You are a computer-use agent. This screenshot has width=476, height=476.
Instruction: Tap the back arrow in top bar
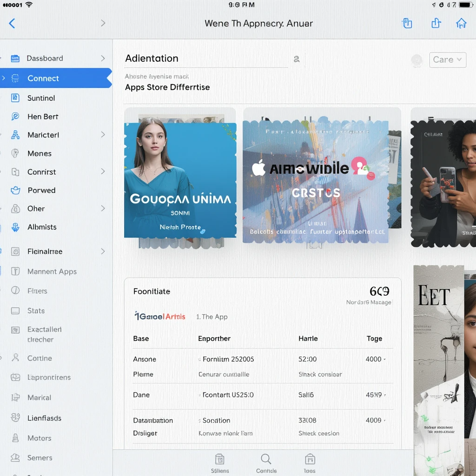click(x=12, y=23)
